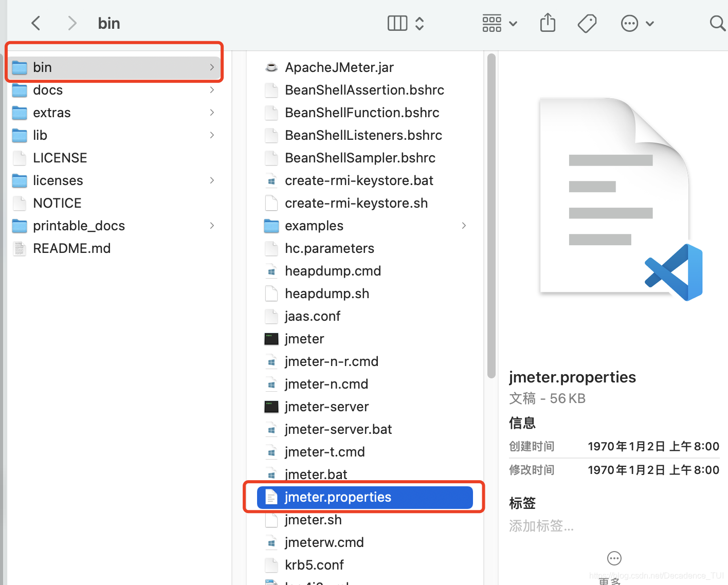The height and width of the screenshot is (585, 728).
Task: Click the created date value in preview
Action: (653, 446)
